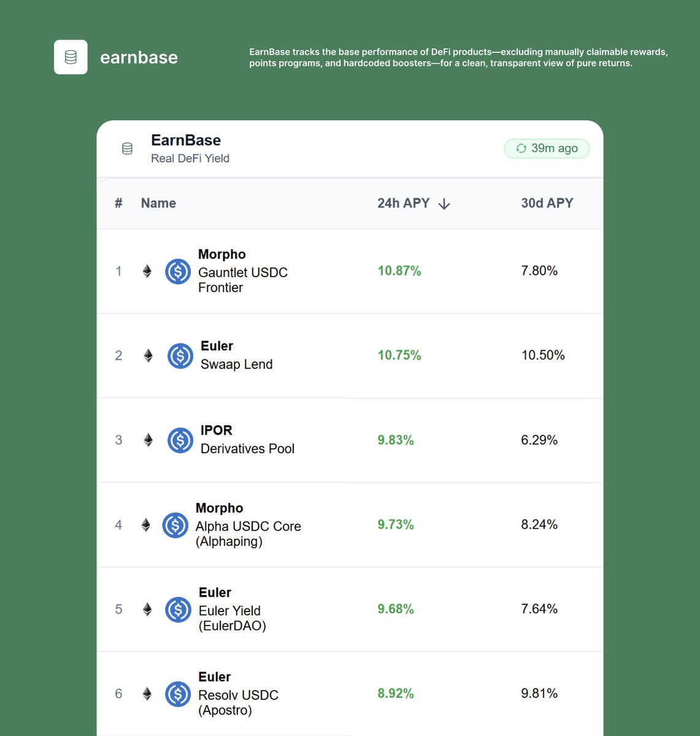Click the EarnBase card database icon
The height and width of the screenshot is (736, 700).
click(x=127, y=148)
